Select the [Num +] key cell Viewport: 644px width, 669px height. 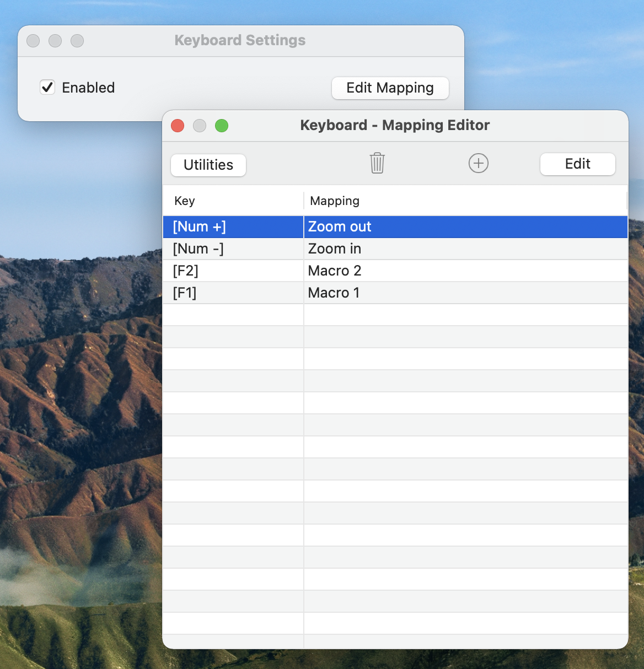pyautogui.click(x=233, y=226)
